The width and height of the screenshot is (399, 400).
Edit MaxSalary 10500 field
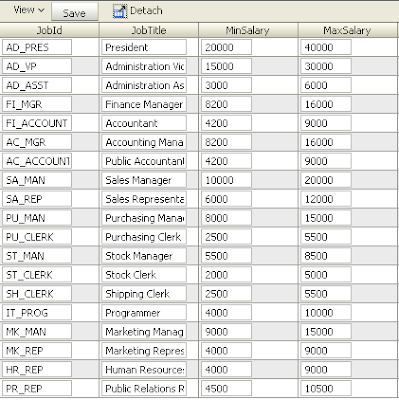(x=326, y=389)
